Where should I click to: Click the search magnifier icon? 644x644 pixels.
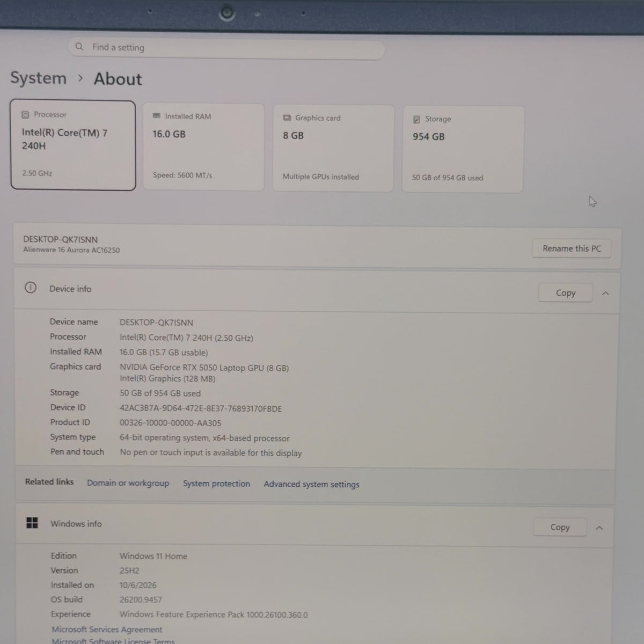[79, 47]
